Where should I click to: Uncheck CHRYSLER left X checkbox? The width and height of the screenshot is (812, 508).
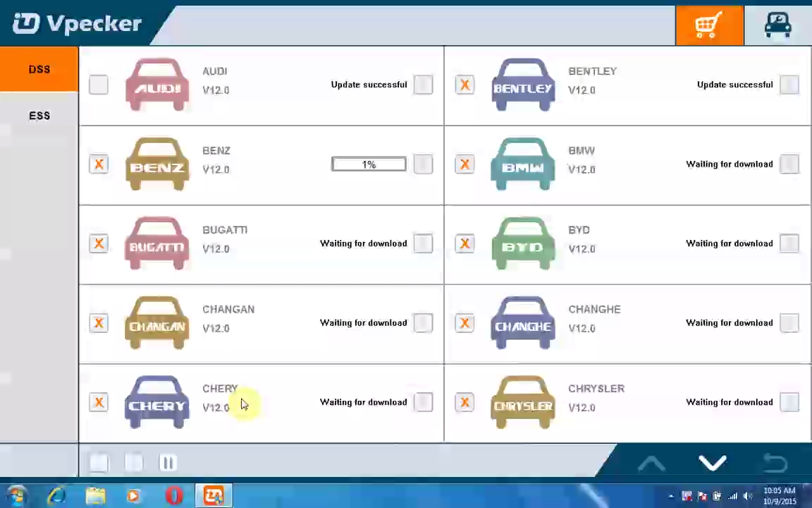[465, 401]
